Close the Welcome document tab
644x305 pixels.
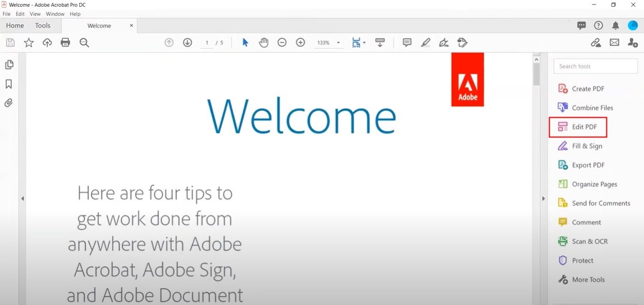pyautogui.click(x=131, y=25)
